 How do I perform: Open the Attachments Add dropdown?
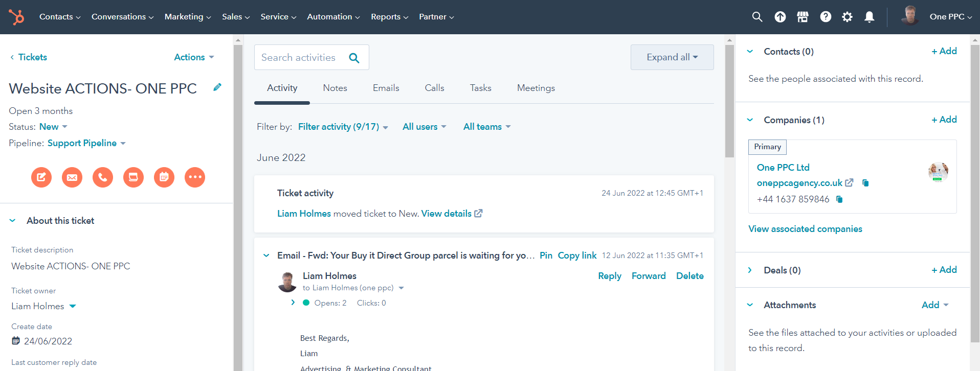(x=935, y=305)
